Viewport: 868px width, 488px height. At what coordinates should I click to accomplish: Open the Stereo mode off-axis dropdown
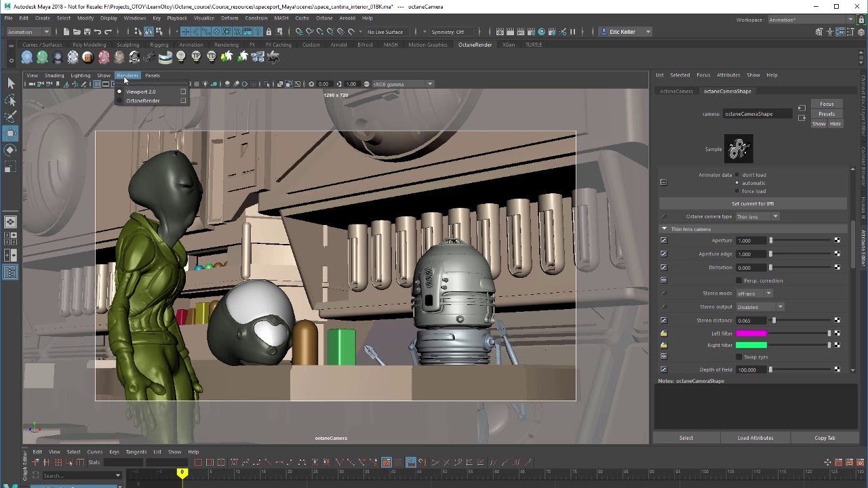pyautogui.click(x=754, y=293)
